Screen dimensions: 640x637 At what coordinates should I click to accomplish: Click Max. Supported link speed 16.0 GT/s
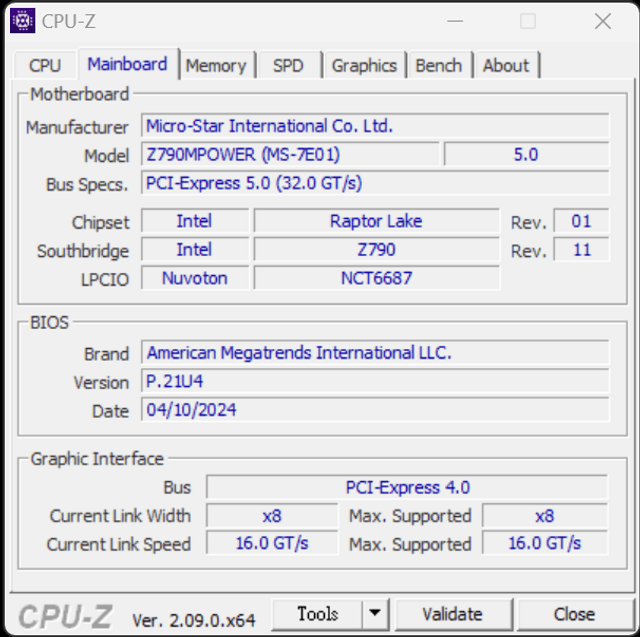pos(545,544)
